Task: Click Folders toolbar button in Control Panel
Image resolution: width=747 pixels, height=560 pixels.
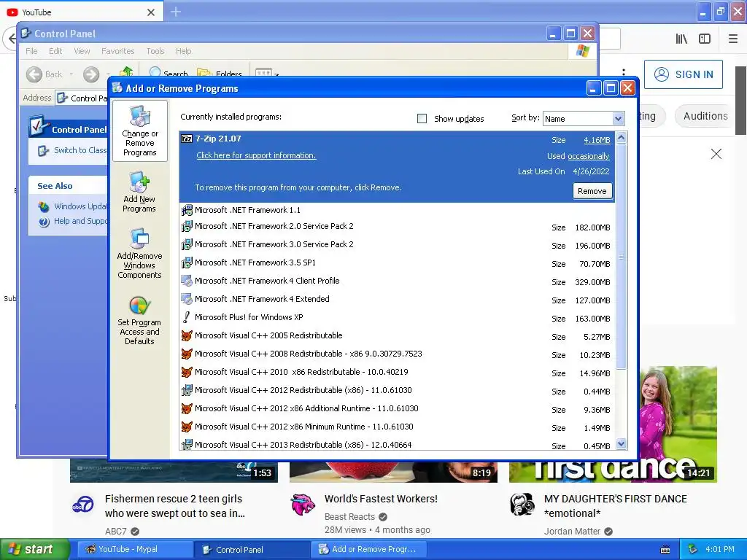Action: (219, 74)
